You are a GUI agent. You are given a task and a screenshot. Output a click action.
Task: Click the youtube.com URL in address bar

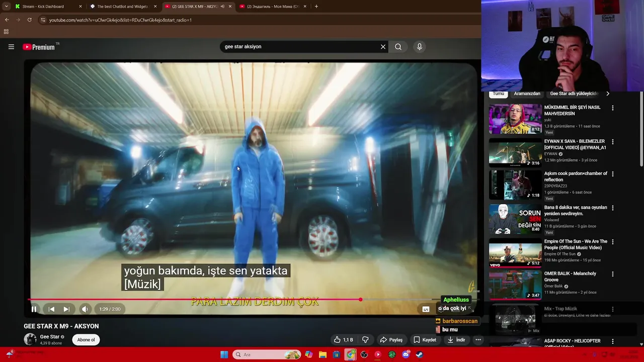[120, 20]
